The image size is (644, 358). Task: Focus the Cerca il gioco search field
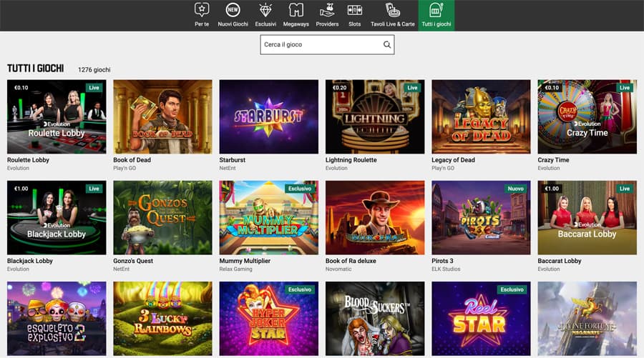point(327,45)
